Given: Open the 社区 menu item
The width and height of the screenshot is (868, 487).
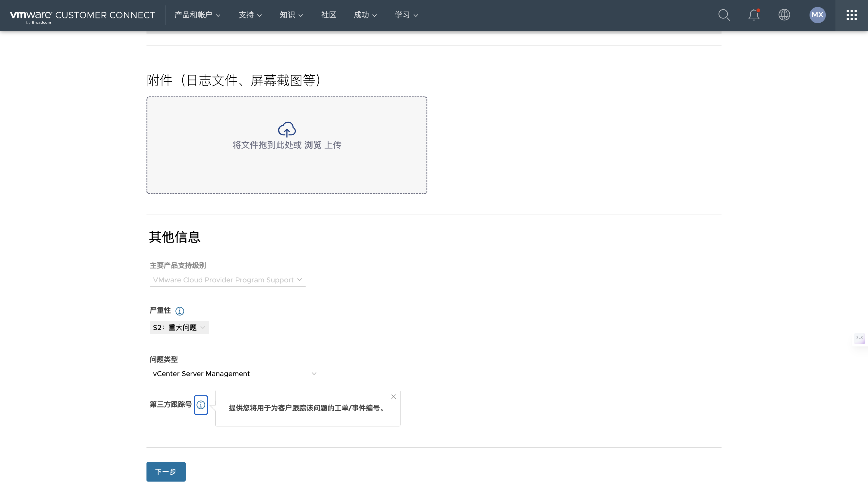Looking at the screenshot, I should tap(329, 15).
